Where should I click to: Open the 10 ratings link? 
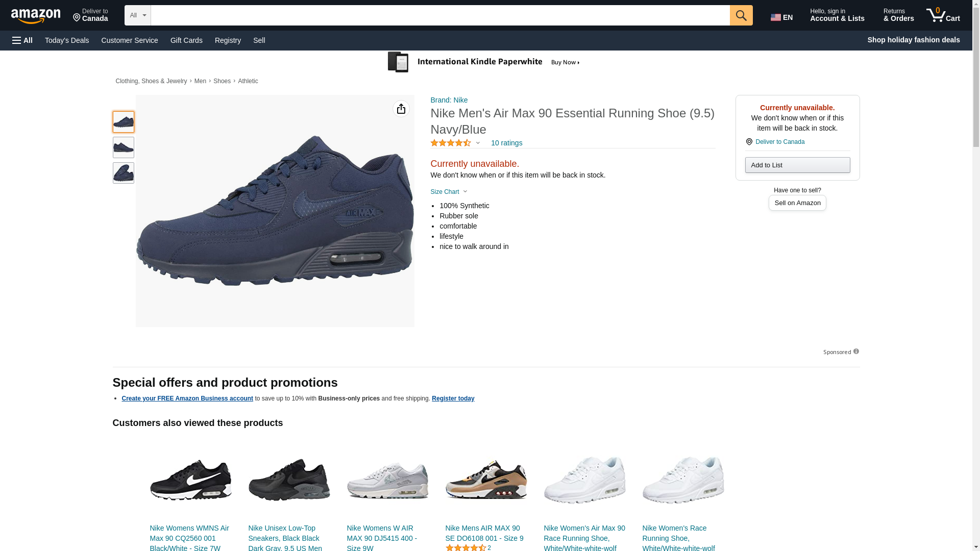[x=506, y=143]
